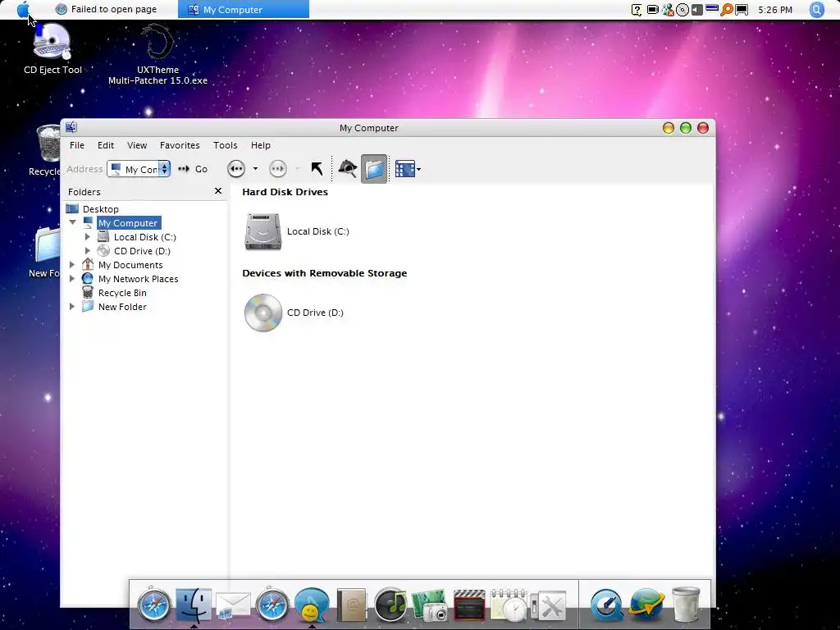Expand My Documents tree node
840x630 pixels.
click(x=72, y=265)
